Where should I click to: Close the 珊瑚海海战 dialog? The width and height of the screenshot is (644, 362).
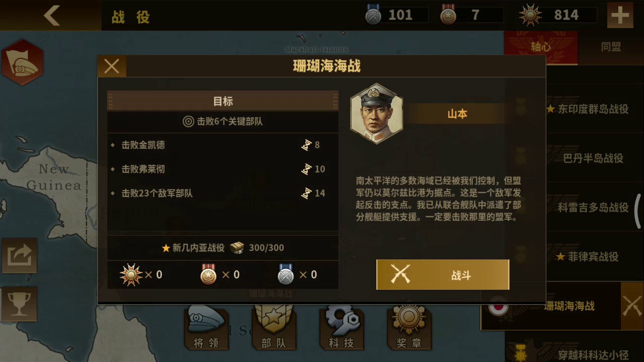112,66
